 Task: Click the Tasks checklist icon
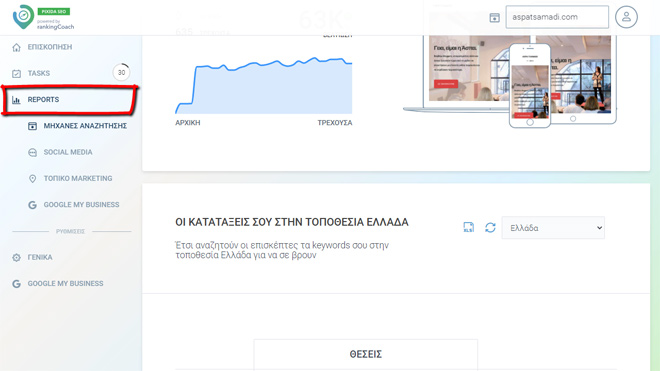(x=16, y=74)
